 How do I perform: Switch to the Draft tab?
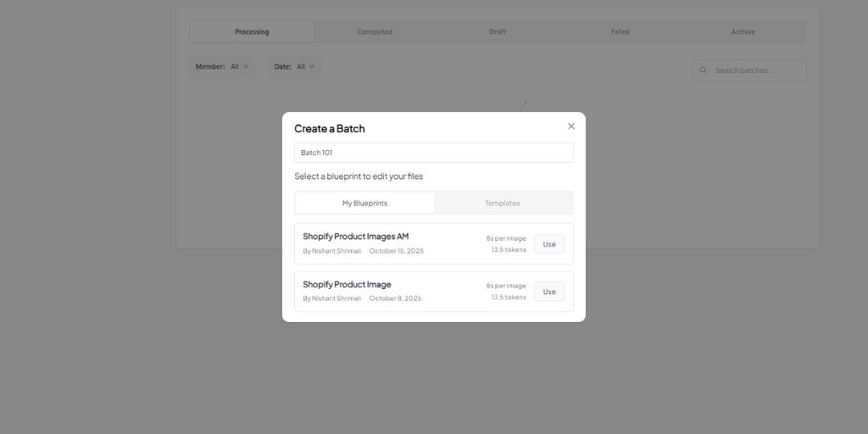click(498, 31)
